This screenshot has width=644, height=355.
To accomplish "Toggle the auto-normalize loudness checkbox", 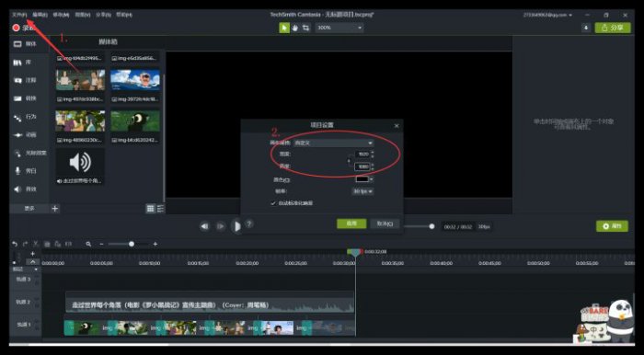I will pos(273,203).
